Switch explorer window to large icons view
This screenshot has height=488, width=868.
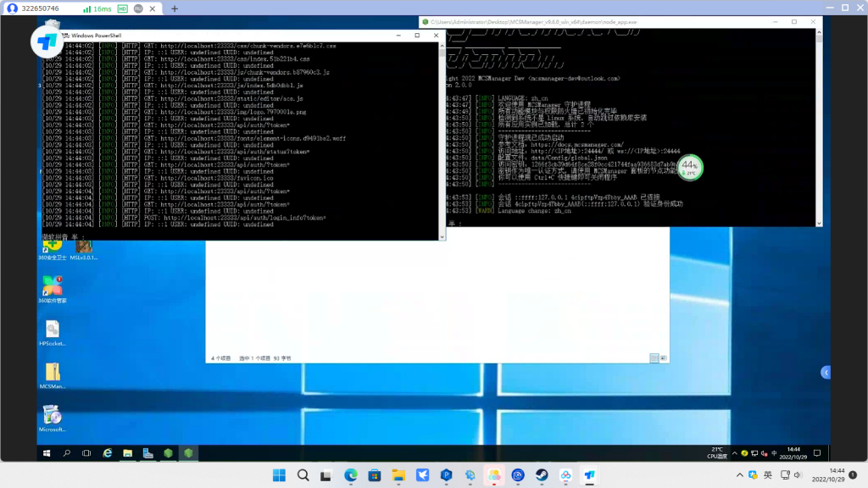[x=663, y=358]
